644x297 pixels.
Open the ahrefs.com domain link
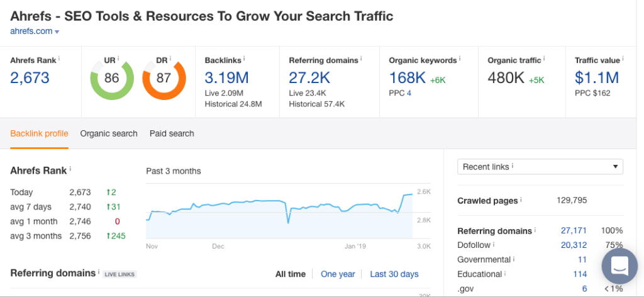click(31, 31)
